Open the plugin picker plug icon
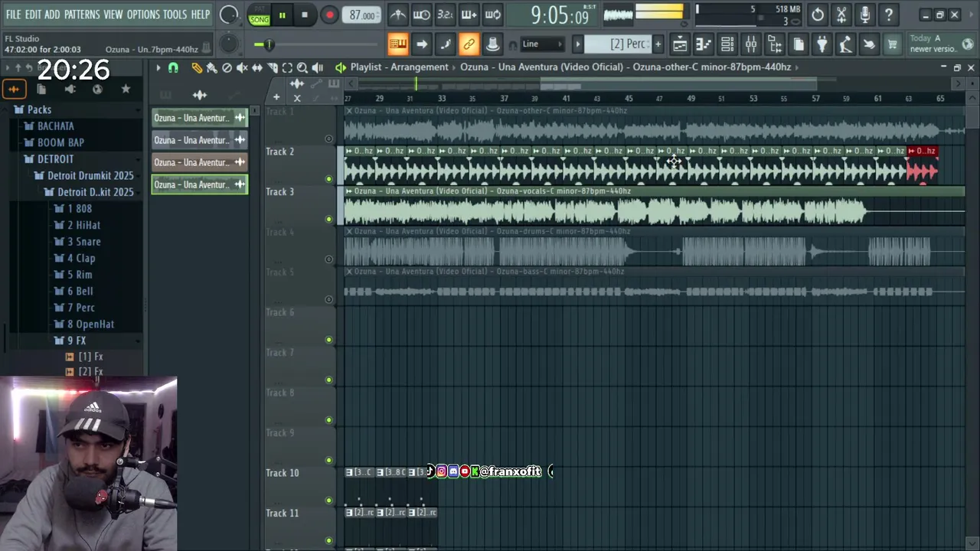This screenshot has height=551, width=980. pos(822,44)
